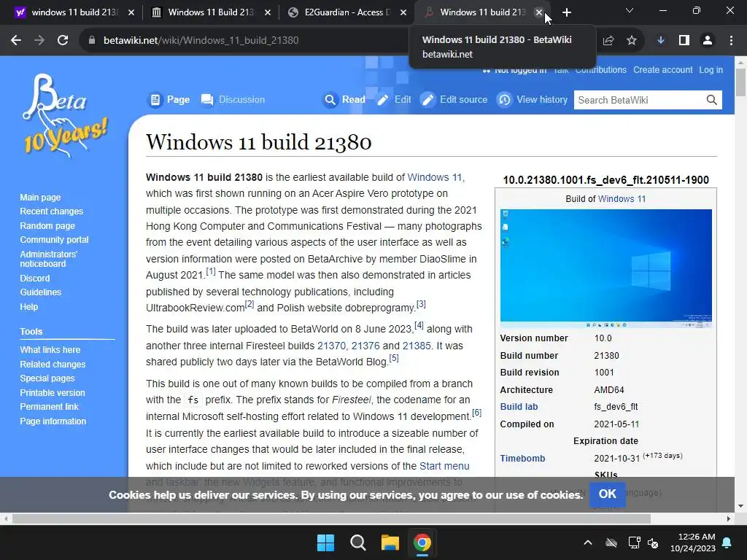Open Create account link
The height and width of the screenshot is (560, 747).
[662, 70]
